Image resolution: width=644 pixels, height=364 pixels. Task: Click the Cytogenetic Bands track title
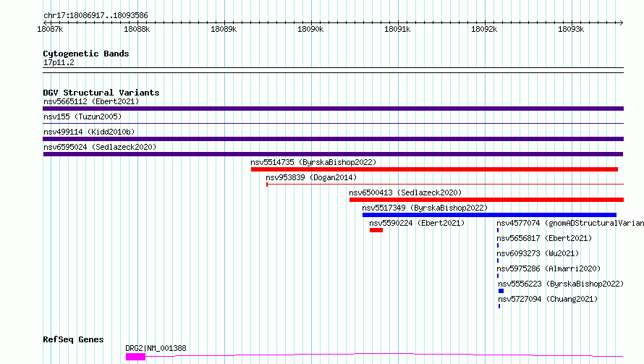click(86, 54)
